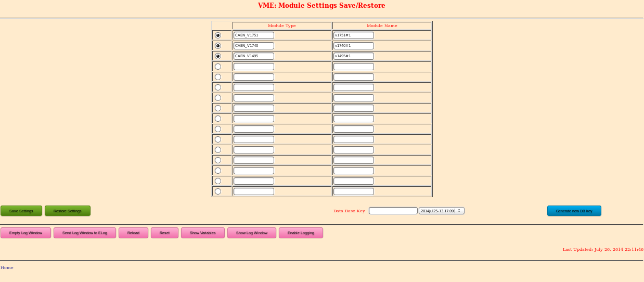Click the Module Name field containing v1495#1

pos(353,56)
